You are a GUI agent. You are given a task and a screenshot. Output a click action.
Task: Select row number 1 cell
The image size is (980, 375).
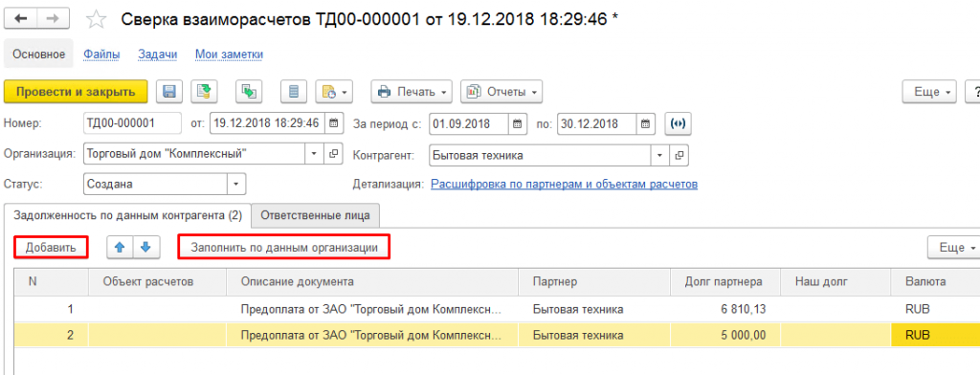click(52, 309)
